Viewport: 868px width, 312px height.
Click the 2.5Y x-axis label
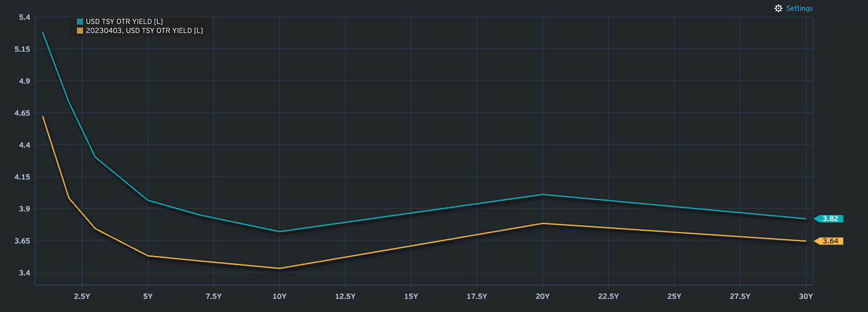tap(82, 296)
